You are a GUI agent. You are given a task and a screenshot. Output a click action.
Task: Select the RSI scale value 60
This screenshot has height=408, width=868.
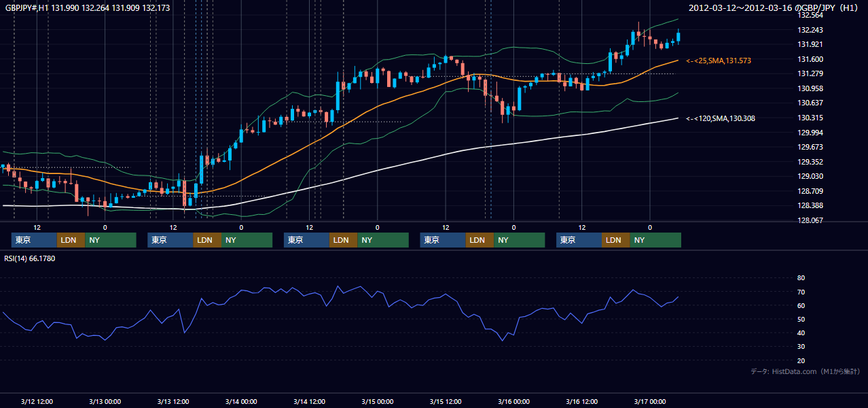801,305
